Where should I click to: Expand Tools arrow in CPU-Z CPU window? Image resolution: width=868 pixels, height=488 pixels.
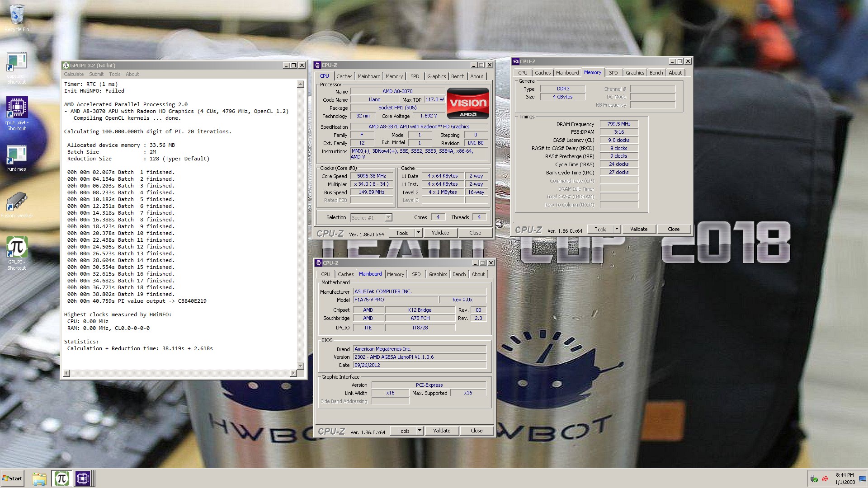pos(418,233)
